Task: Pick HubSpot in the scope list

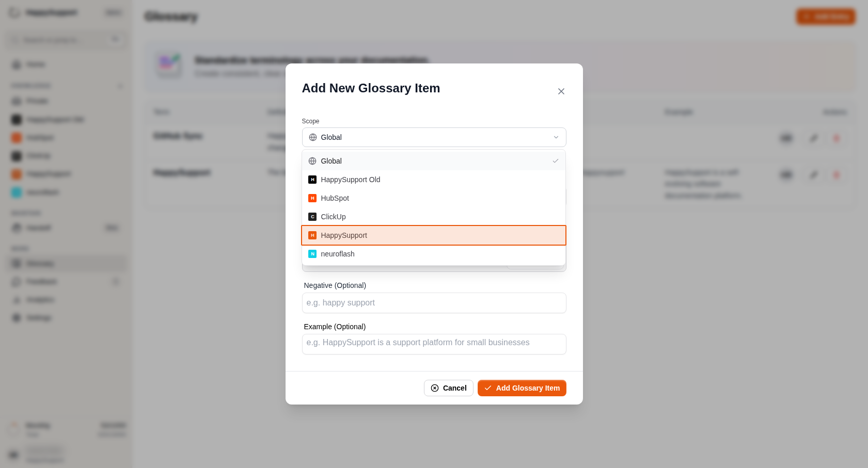Action: tap(434, 198)
